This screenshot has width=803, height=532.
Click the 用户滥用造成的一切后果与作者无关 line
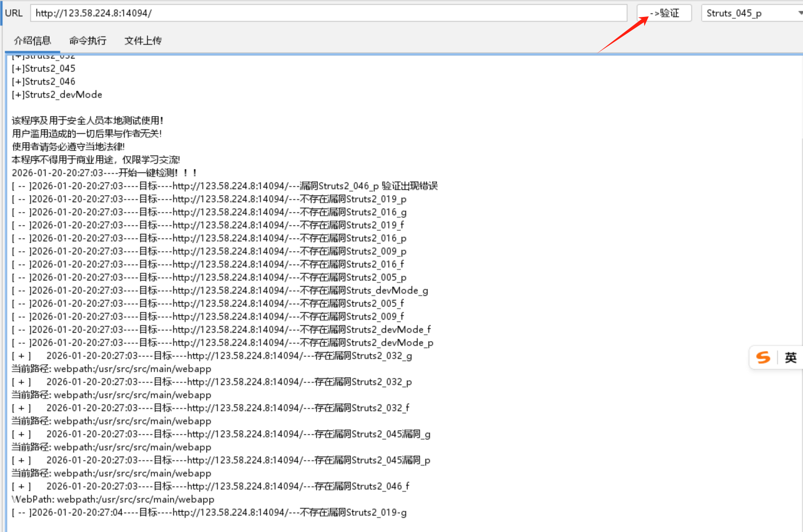coord(87,134)
